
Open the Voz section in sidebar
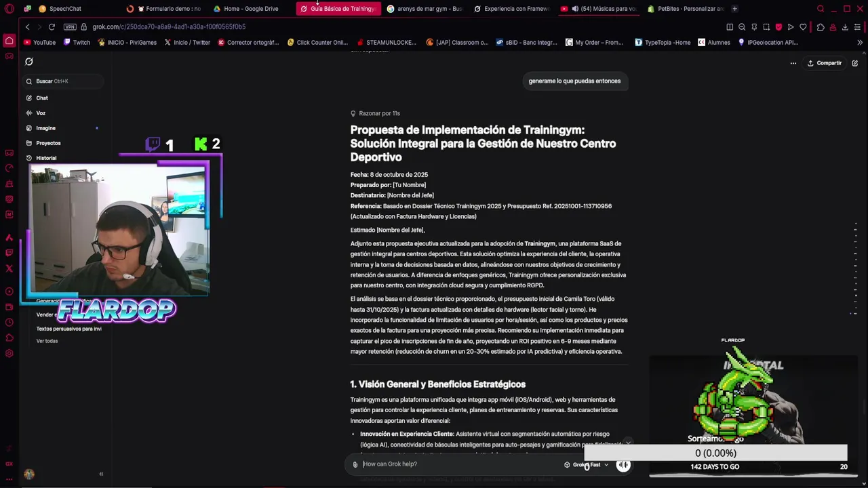click(x=41, y=113)
